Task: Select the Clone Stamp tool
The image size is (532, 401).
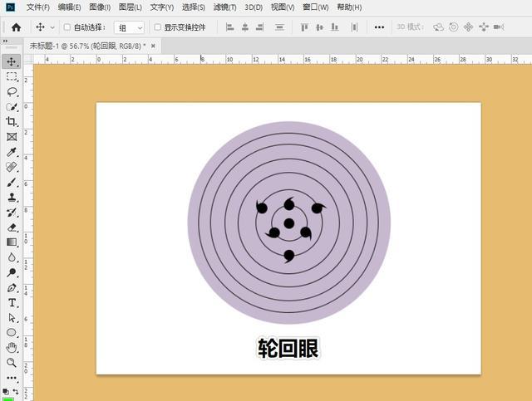Action: [12, 198]
